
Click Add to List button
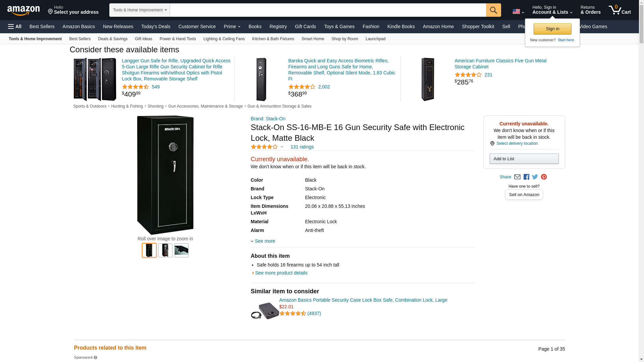click(524, 159)
